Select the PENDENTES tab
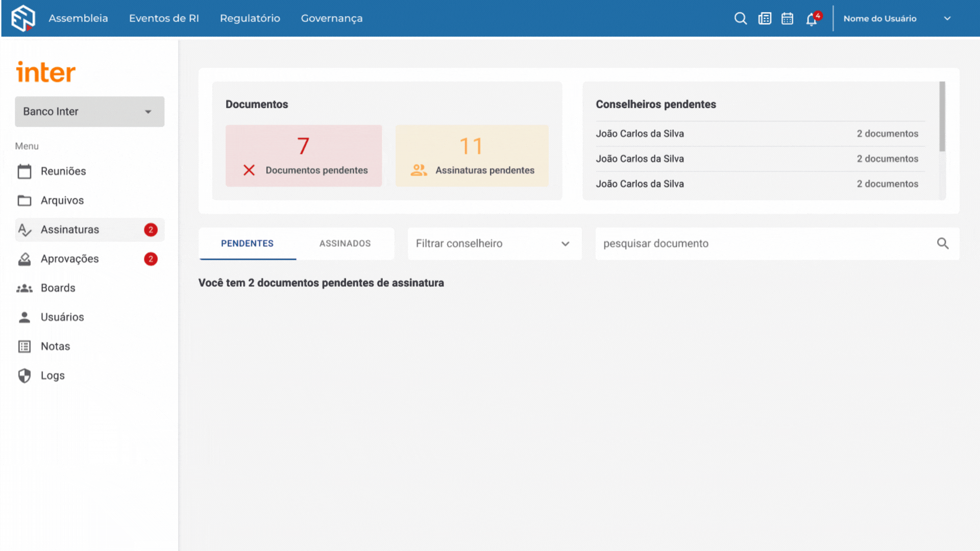 (248, 243)
